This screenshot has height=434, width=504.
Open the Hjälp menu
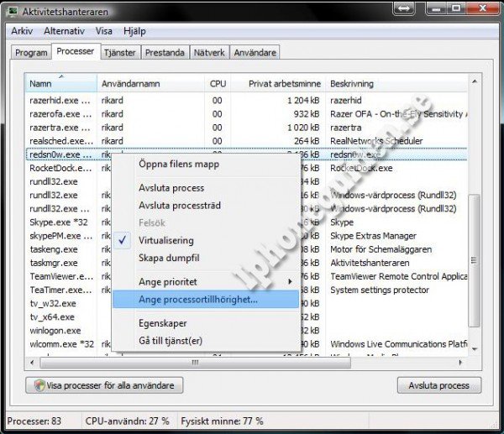[134, 31]
